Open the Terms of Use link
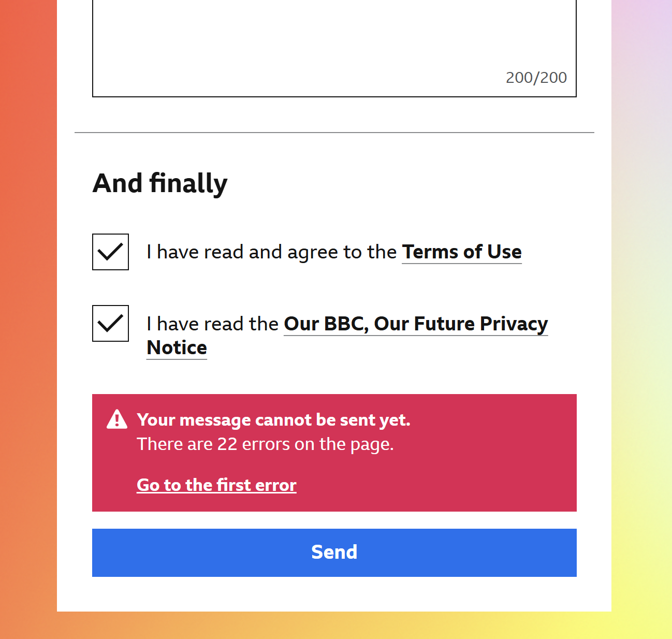 [461, 252]
